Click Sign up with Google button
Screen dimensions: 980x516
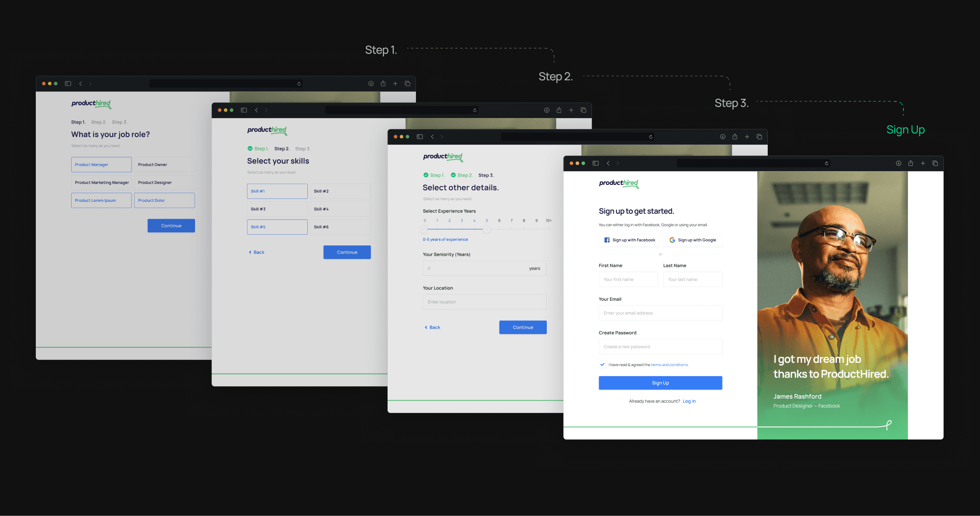point(692,240)
